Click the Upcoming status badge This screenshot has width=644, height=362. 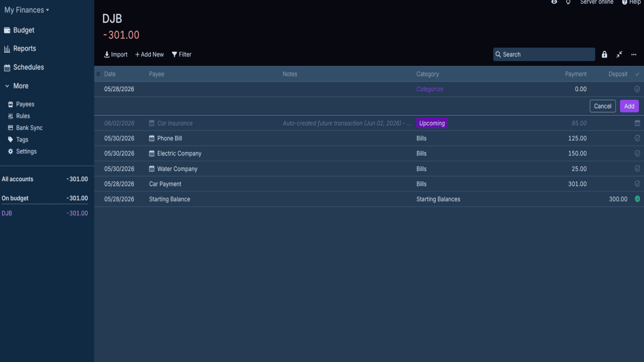click(x=432, y=123)
